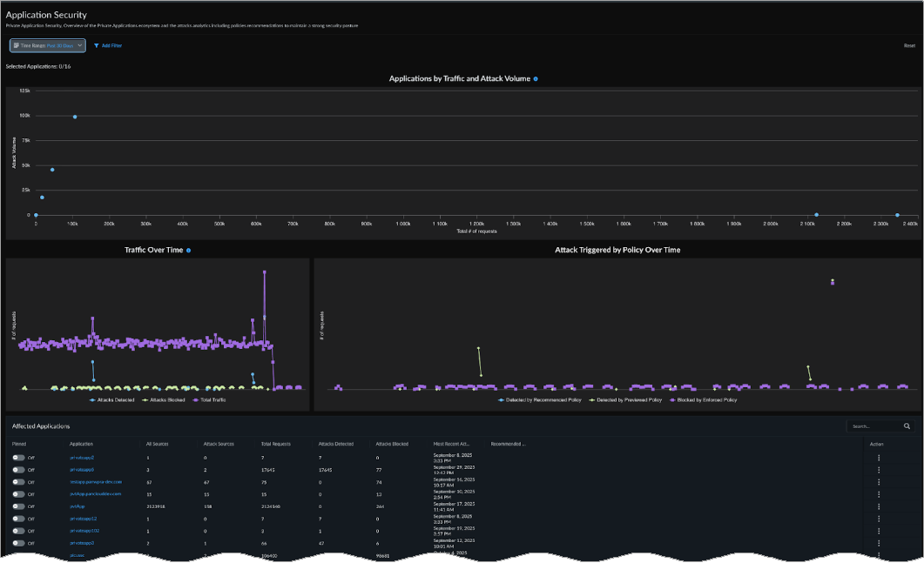Click the magnifier icon in the search box
924x563 pixels.
point(907,426)
